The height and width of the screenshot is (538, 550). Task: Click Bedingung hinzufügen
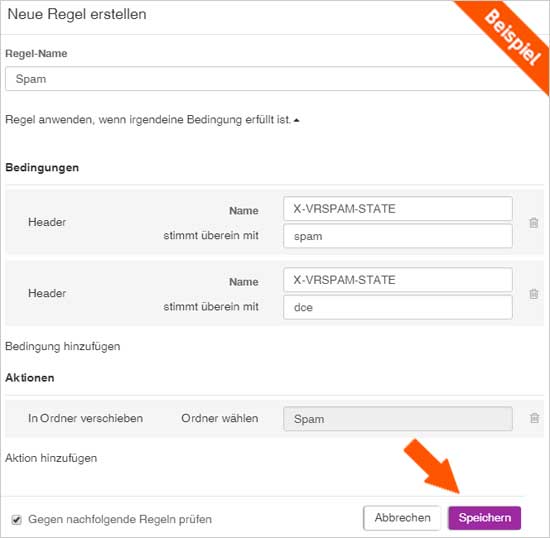tap(63, 347)
